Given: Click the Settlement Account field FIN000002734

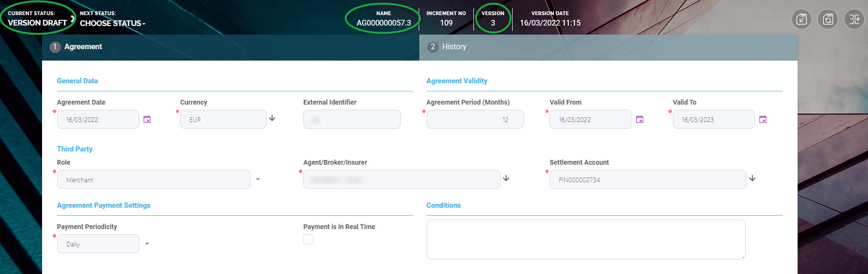Looking at the screenshot, I should (647, 180).
